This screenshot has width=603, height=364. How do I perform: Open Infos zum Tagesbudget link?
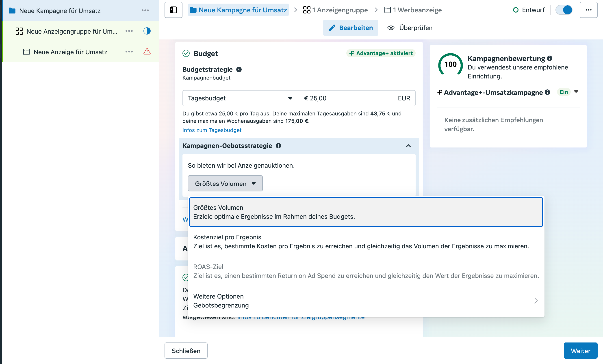[212, 130]
